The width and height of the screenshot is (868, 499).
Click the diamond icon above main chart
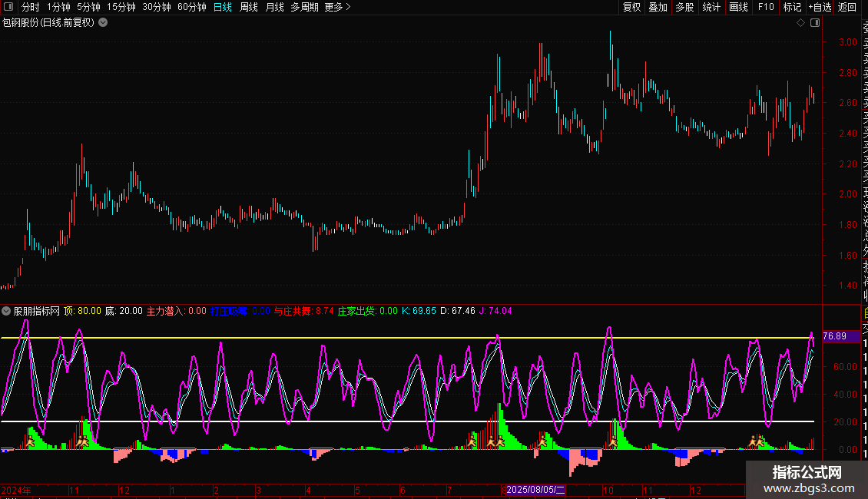tap(800, 23)
